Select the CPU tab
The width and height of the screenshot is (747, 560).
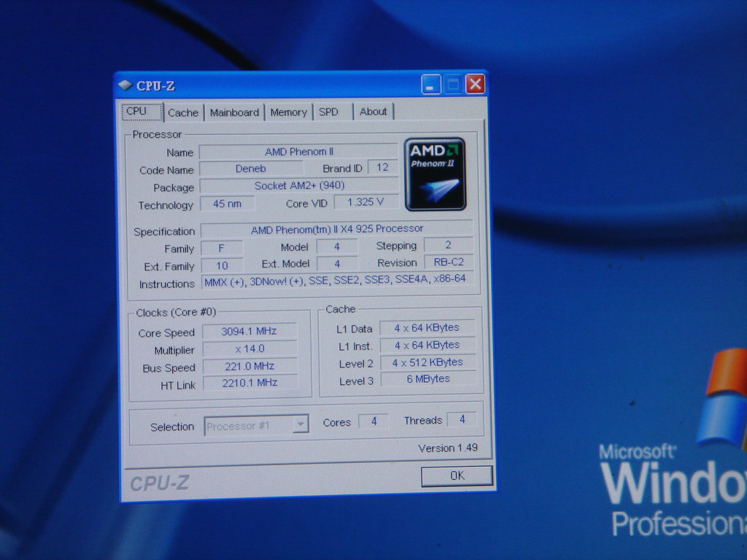tap(142, 112)
